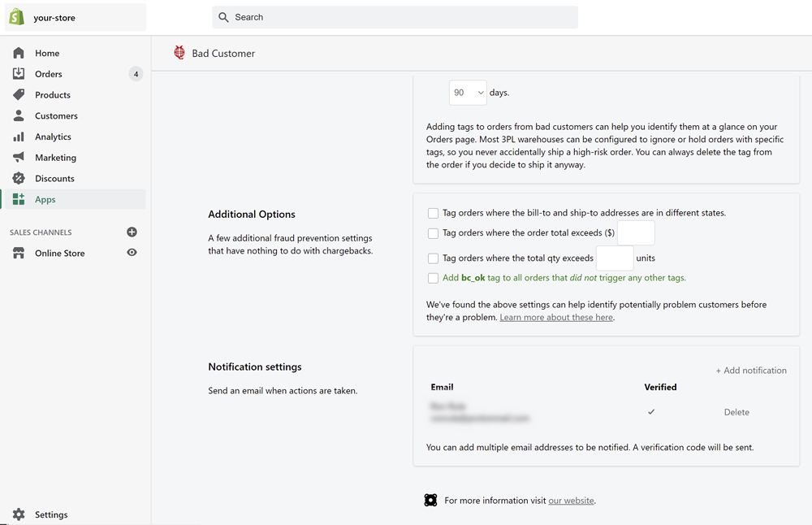Visit 'our website' link

pyautogui.click(x=571, y=501)
